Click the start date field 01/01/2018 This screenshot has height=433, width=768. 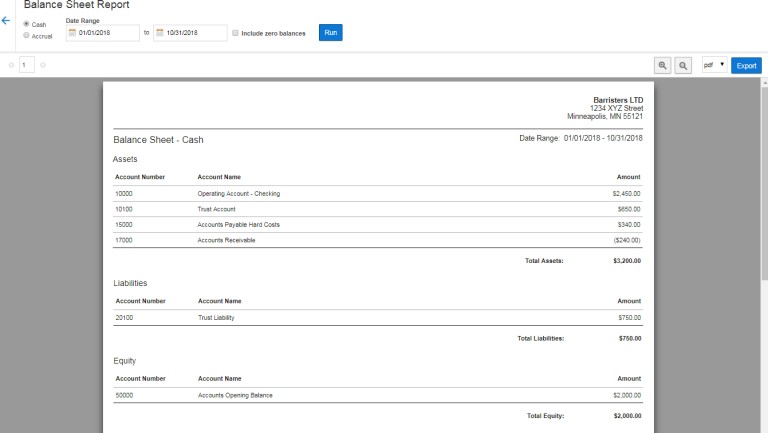[108, 33]
